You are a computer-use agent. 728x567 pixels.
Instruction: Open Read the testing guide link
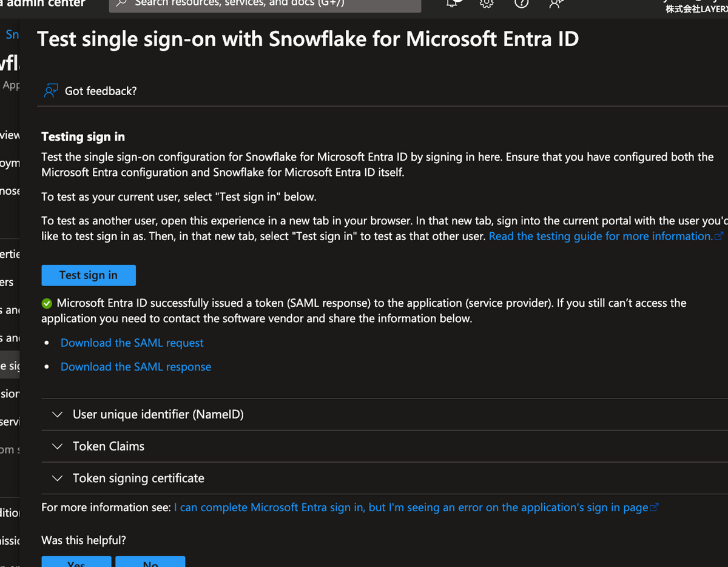pyautogui.click(x=605, y=236)
